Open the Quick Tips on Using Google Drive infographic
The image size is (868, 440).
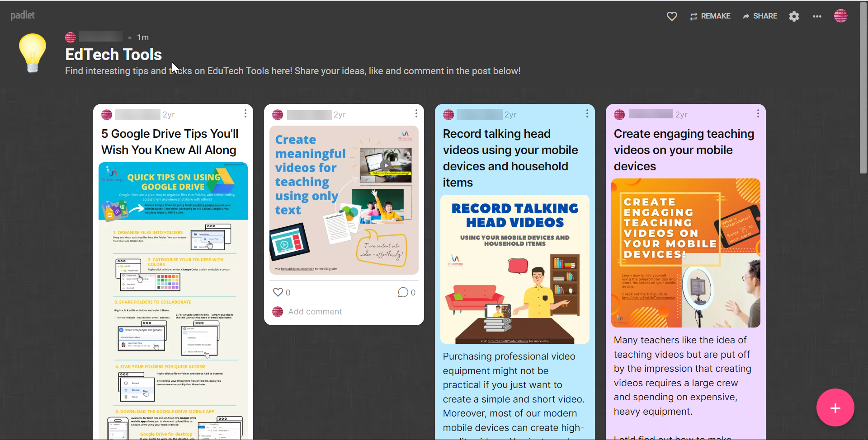173,301
